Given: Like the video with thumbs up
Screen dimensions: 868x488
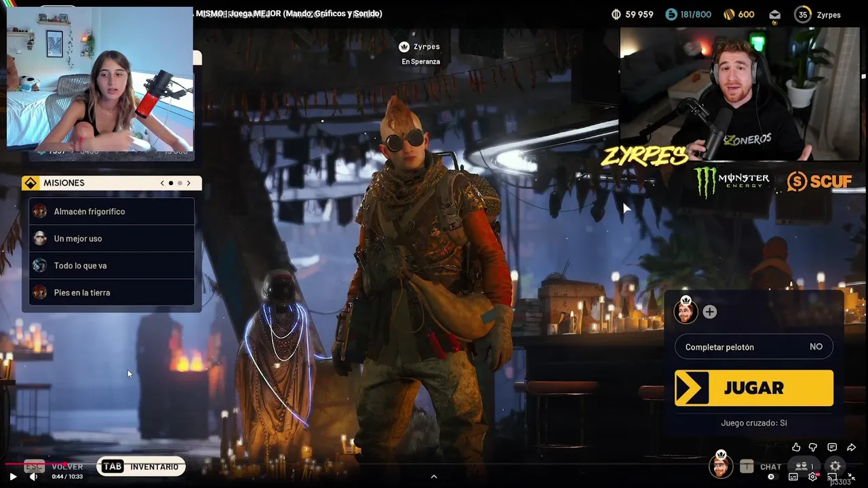Looking at the screenshot, I should click(x=796, y=447).
